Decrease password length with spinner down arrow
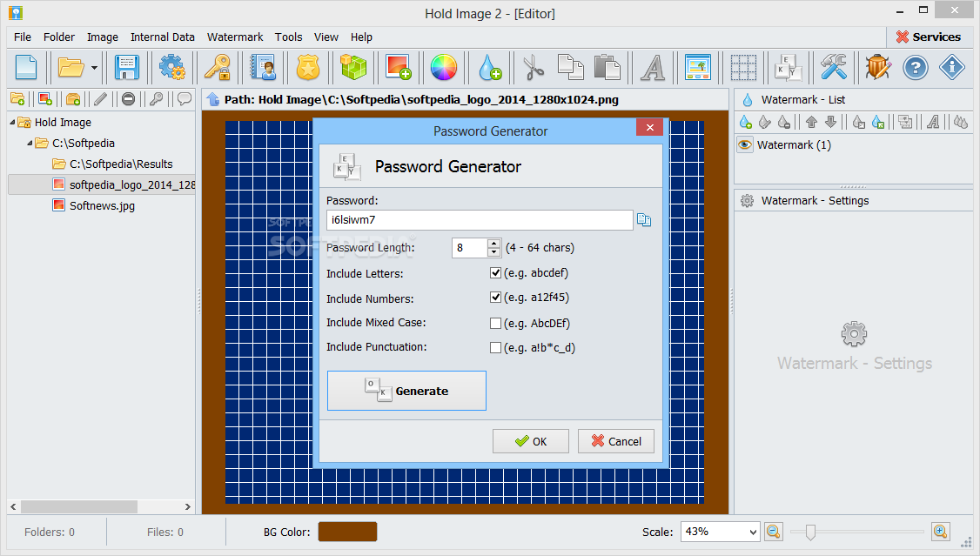 493,252
